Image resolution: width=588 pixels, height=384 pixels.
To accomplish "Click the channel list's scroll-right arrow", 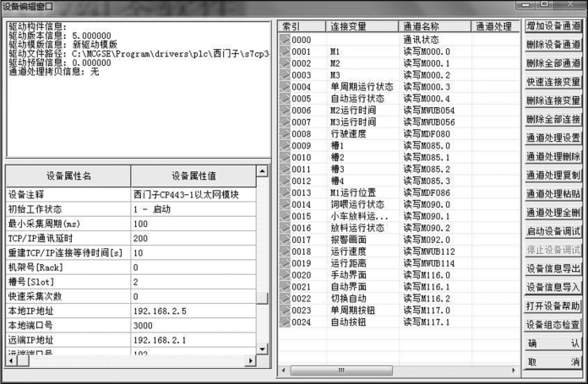I will coord(514,370).
